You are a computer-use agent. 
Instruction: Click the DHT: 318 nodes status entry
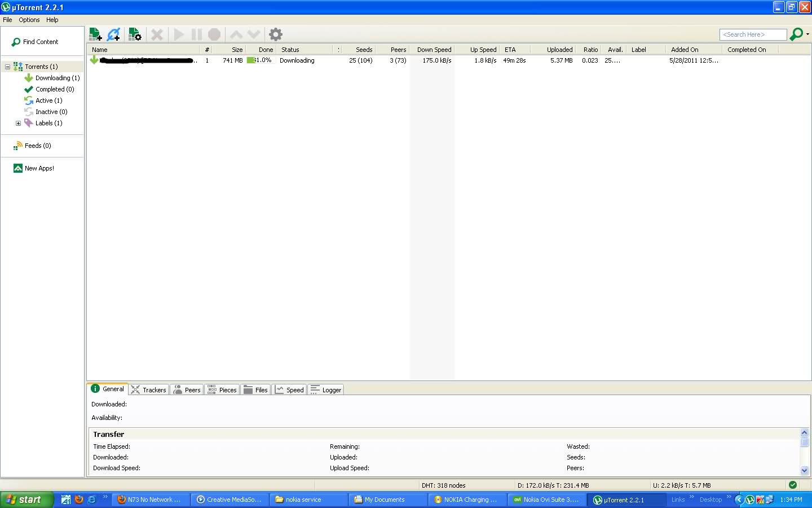pyautogui.click(x=443, y=485)
